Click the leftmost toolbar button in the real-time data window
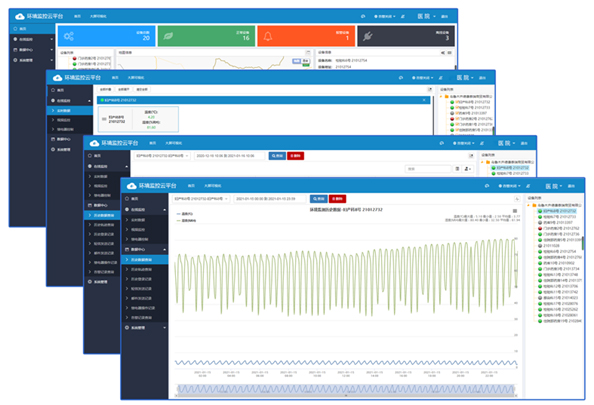The width and height of the screenshot is (594, 405). pos(106,89)
